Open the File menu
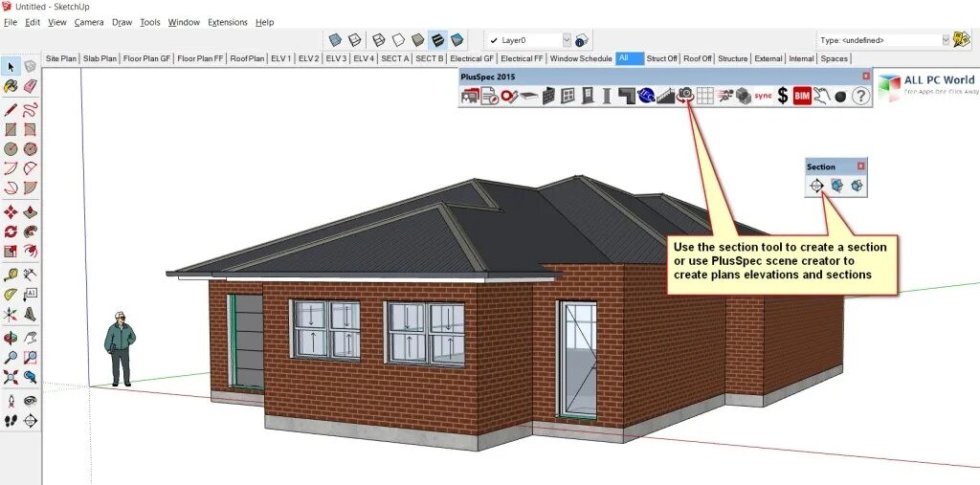This screenshot has width=980, height=485. 10,22
